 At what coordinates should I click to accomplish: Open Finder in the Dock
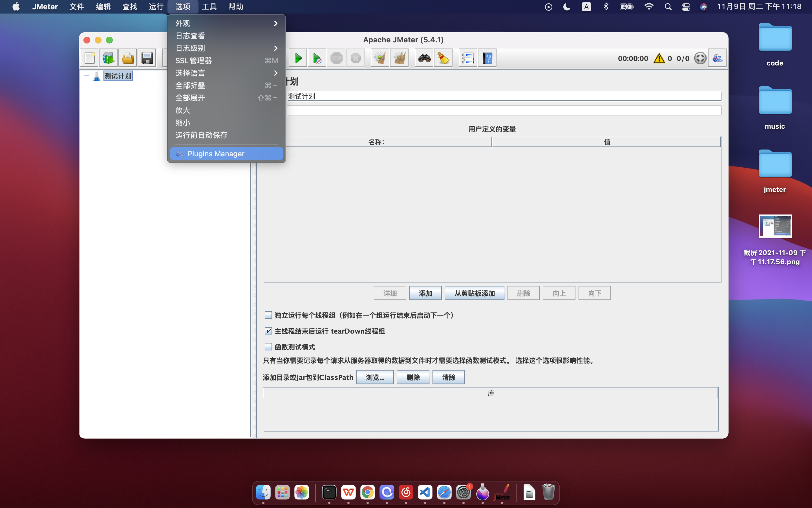coord(263,492)
